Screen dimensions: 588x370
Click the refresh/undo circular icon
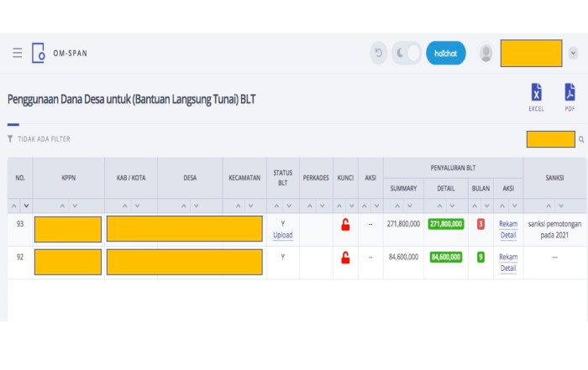[379, 53]
